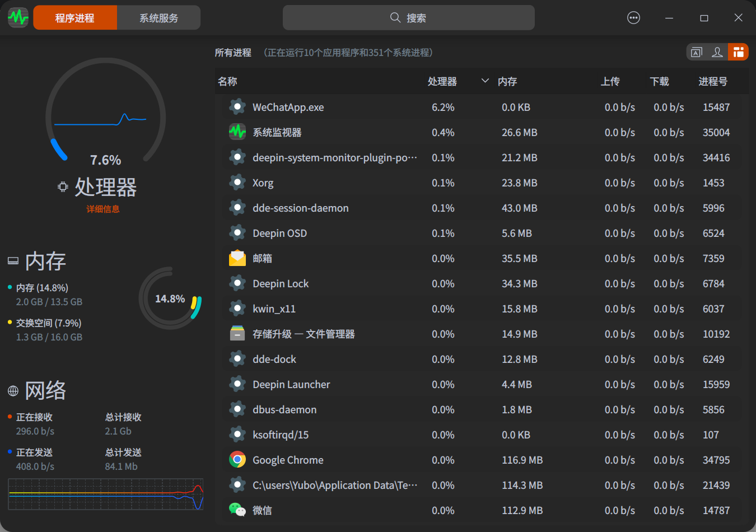Click Google Chrome's 116.9 MB memory value
Viewport: 756px width, 532px height.
522,460
